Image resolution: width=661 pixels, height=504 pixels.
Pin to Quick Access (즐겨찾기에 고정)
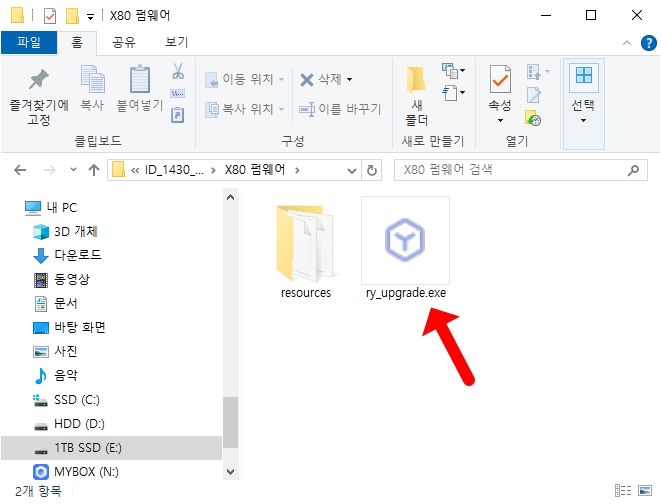click(39, 96)
